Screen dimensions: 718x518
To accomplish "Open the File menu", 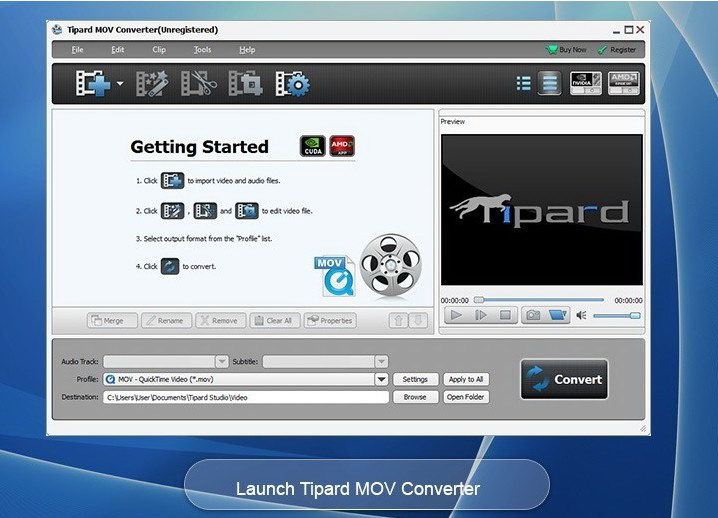I will click(77, 49).
